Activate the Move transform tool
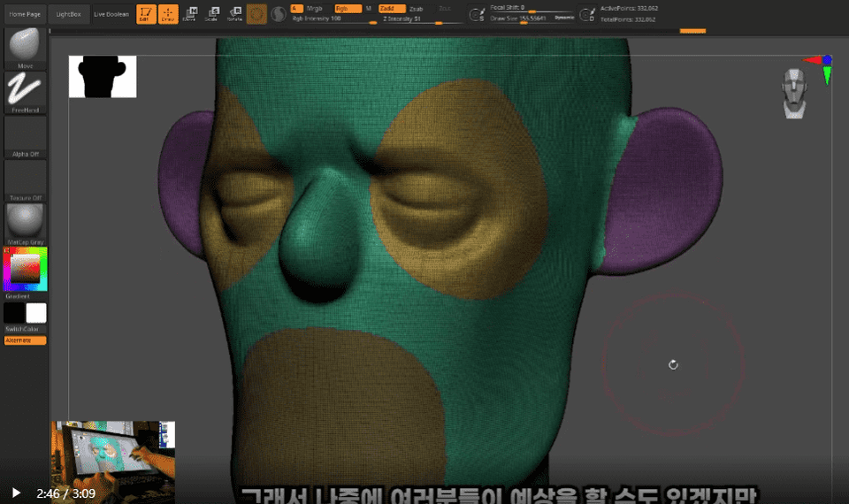 tap(189, 13)
